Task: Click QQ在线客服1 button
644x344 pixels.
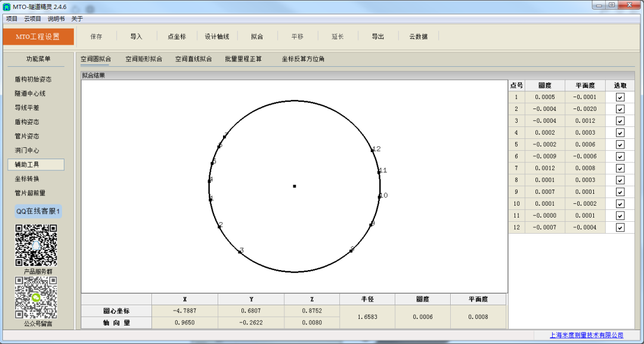Action: point(38,211)
